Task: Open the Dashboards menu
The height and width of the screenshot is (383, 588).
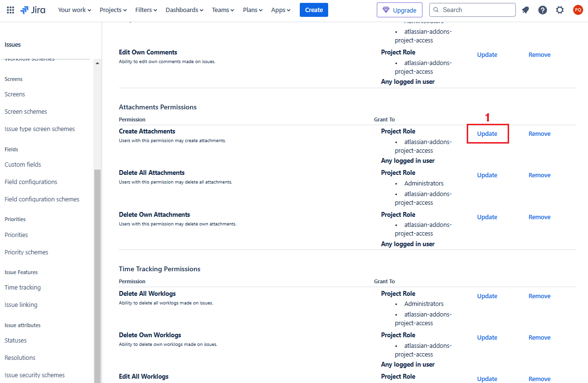Action: click(x=184, y=10)
